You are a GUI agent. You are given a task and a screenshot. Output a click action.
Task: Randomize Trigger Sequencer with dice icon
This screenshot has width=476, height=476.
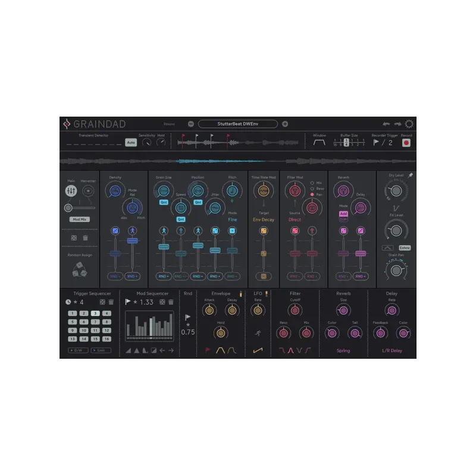pos(102,302)
